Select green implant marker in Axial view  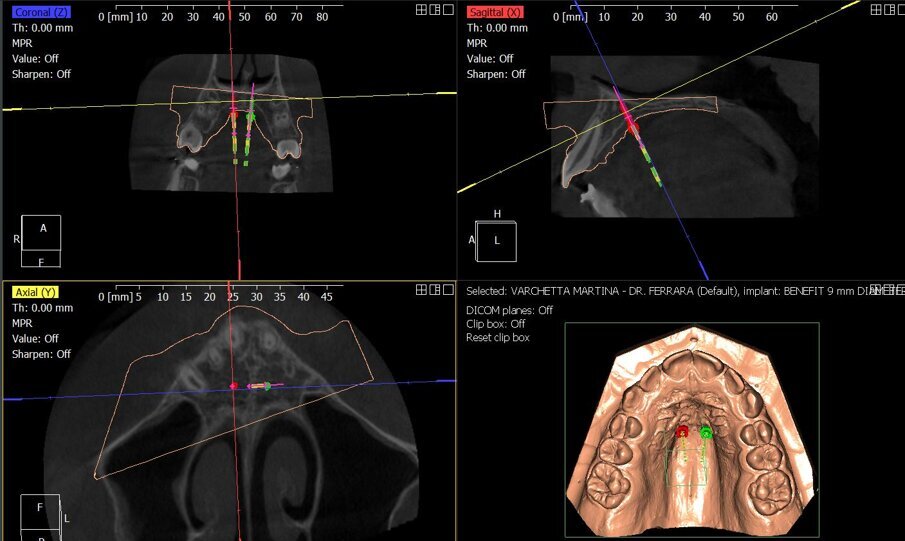(268, 386)
